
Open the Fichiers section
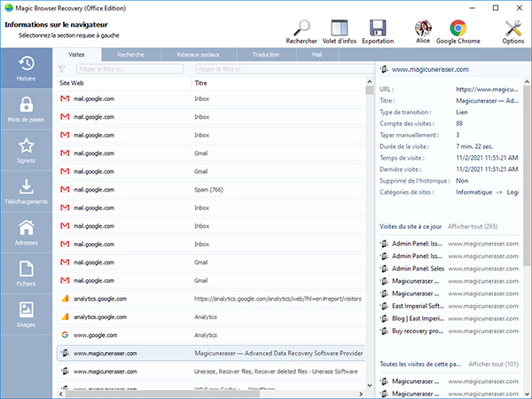[x=26, y=273]
